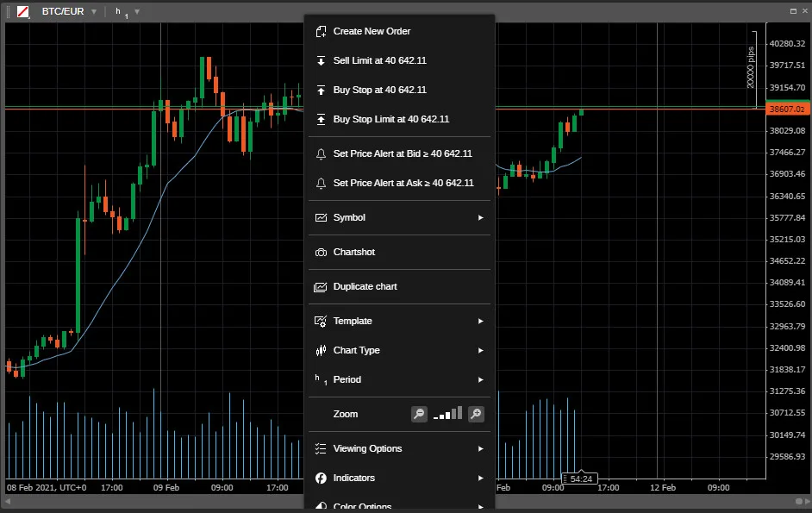Select Set Price Alert at Ask entry

pos(399,183)
